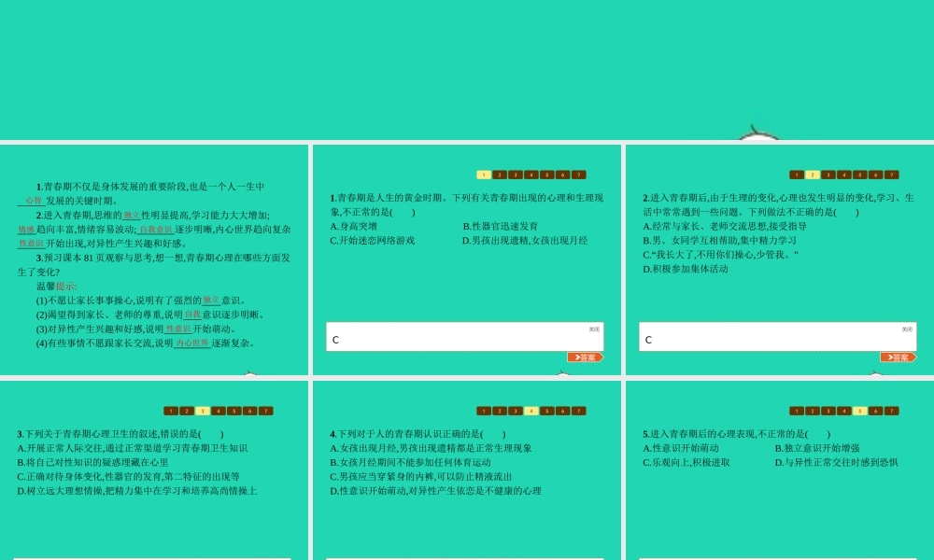Select number tab 3 in question 2 slide
This screenshot has width=934, height=560.
pyautogui.click(x=828, y=175)
